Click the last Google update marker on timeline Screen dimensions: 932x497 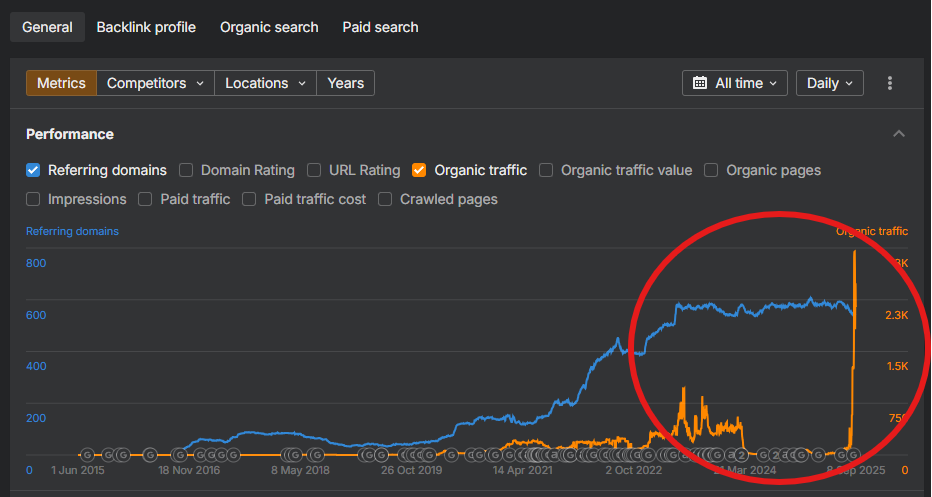coord(854,455)
